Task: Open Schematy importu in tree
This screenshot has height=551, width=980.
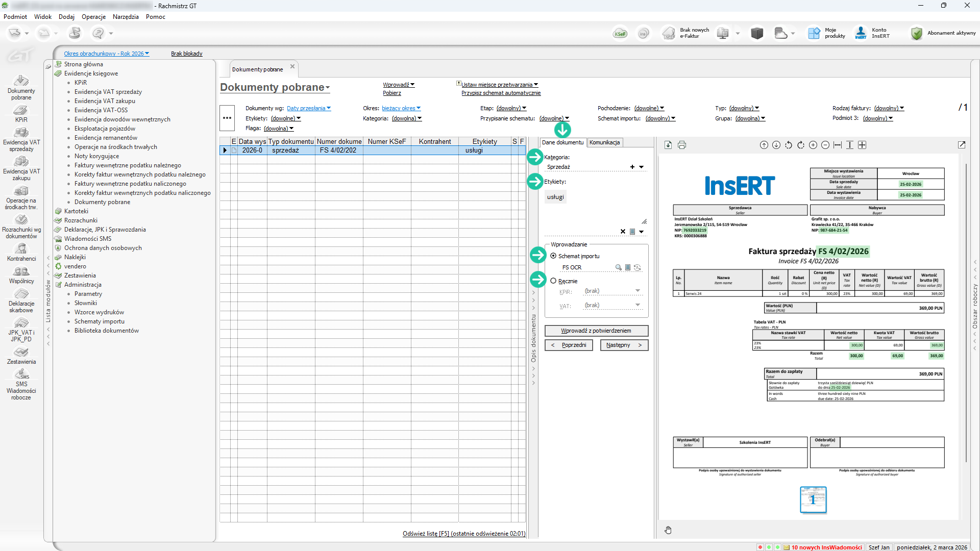Action: pyautogui.click(x=99, y=321)
